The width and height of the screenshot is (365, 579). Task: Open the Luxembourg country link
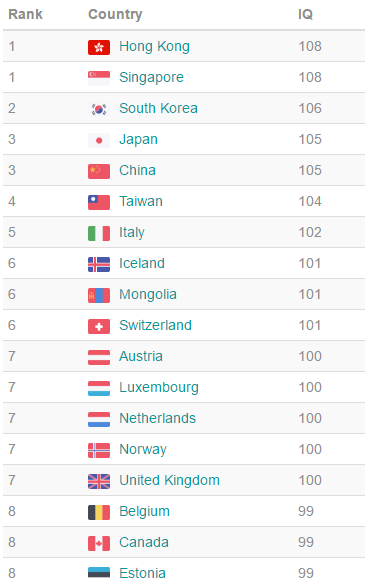click(159, 387)
